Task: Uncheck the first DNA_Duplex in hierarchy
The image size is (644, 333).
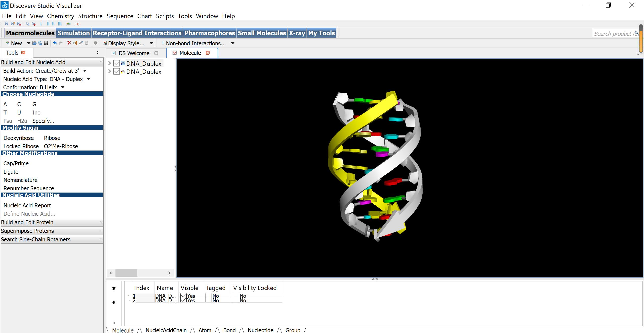Action: point(116,63)
